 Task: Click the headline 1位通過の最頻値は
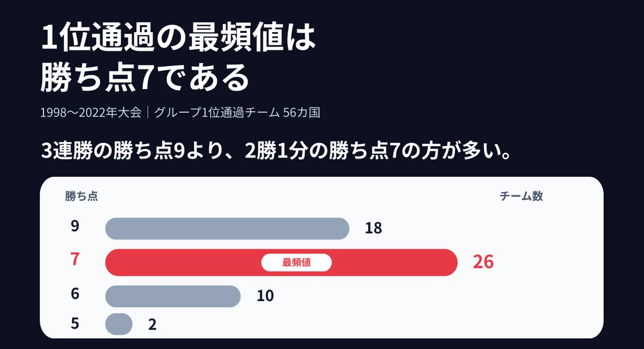178,39
